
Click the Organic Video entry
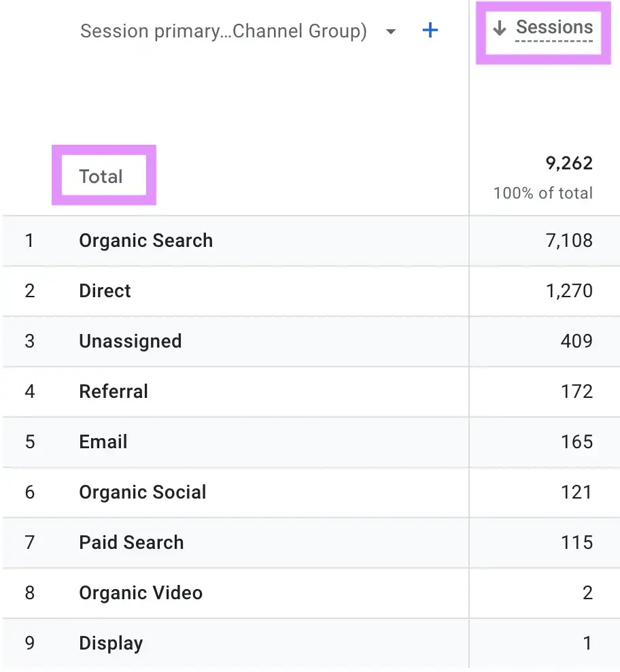[141, 593]
